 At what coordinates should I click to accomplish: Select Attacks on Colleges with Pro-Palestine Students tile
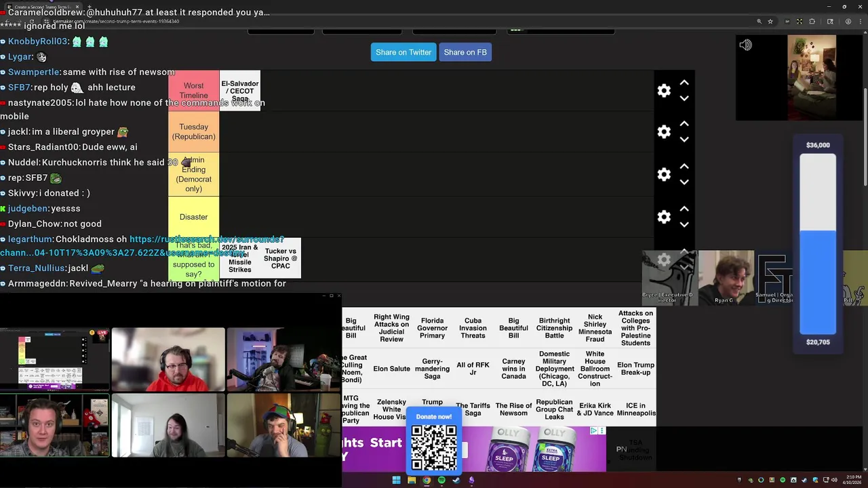(x=635, y=328)
